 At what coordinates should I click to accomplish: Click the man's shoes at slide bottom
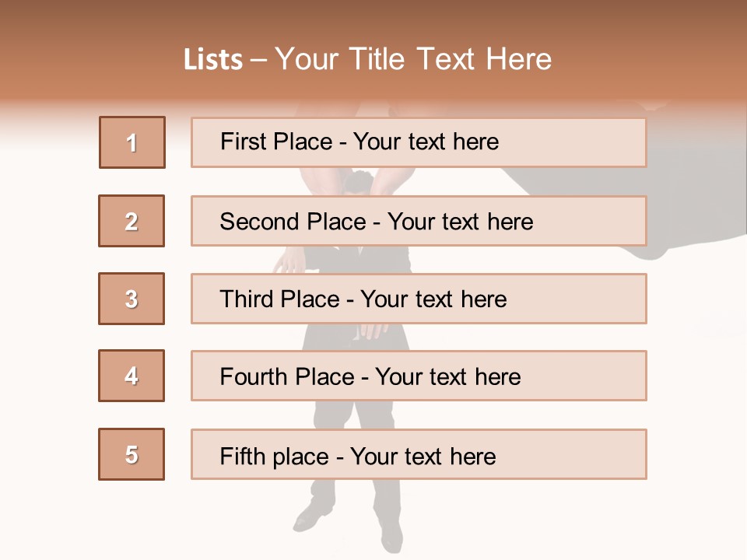pyautogui.click(x=315, y=516)
